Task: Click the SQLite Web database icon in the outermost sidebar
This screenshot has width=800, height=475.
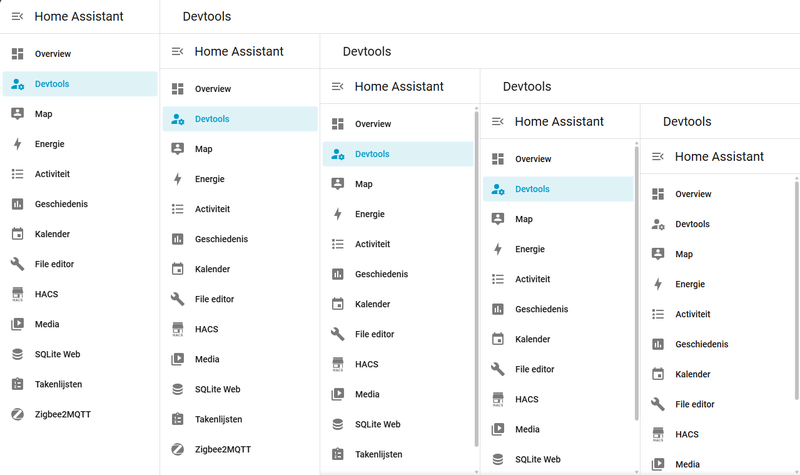Action: [17, 354]
